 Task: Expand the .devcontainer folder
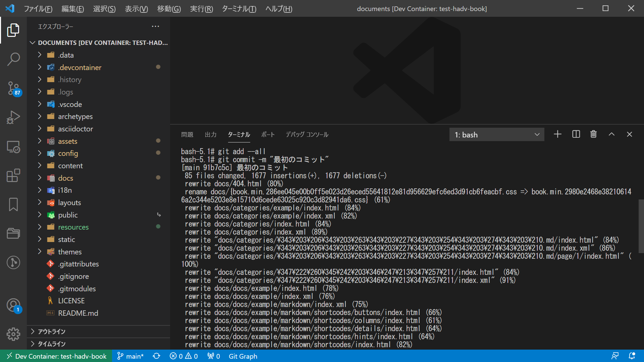point(98,67)
